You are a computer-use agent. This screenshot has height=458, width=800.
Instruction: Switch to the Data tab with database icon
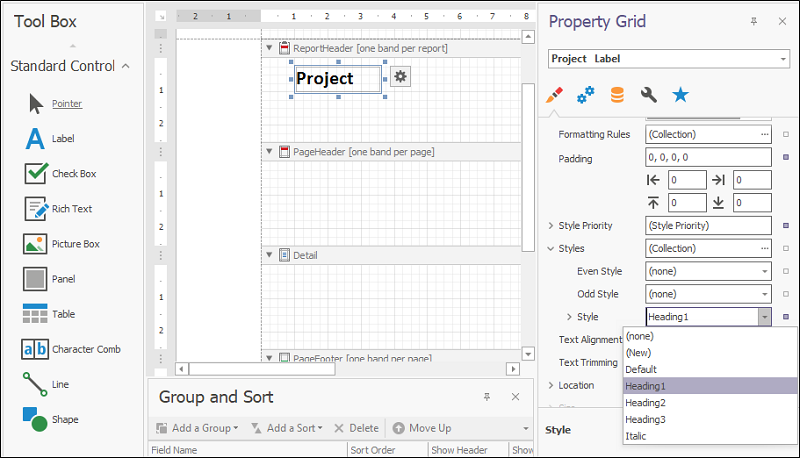click(x=617, y=95)
